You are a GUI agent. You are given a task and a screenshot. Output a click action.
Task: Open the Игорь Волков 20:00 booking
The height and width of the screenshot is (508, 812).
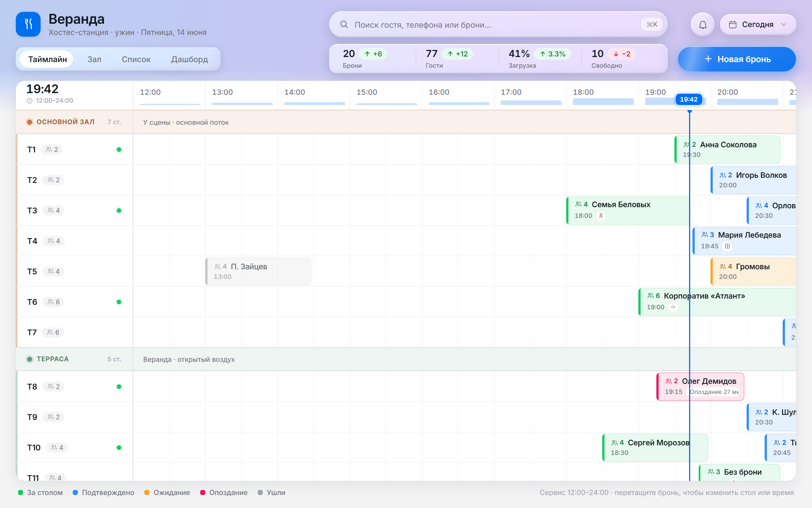click(x=753, y=180)
